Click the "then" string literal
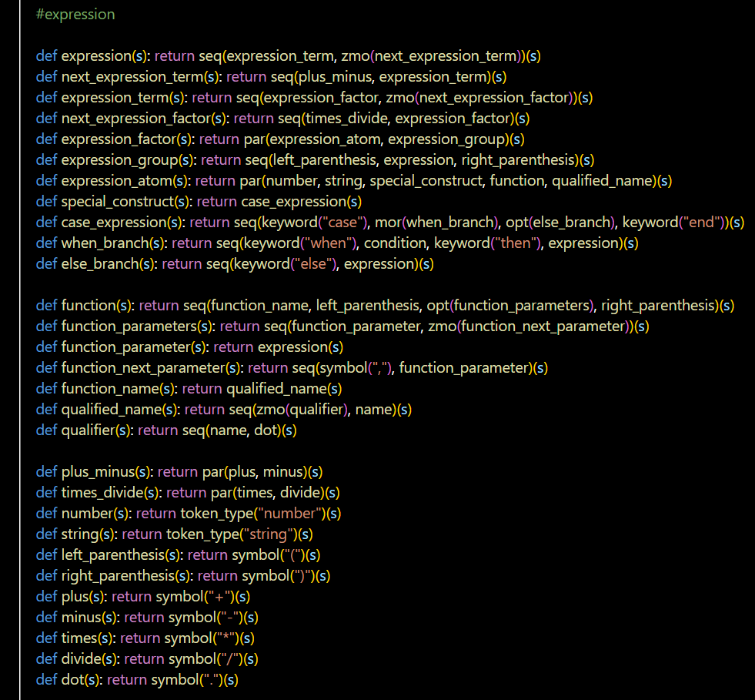Screen dimensions: 755x700 516,243
